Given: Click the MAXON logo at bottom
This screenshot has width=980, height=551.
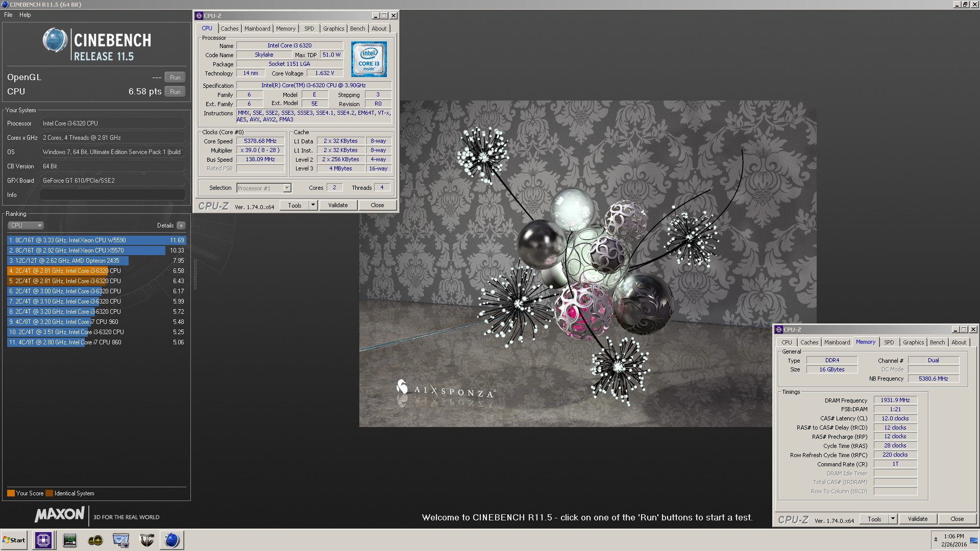Looking at the screenshot, I should point(60,514).
